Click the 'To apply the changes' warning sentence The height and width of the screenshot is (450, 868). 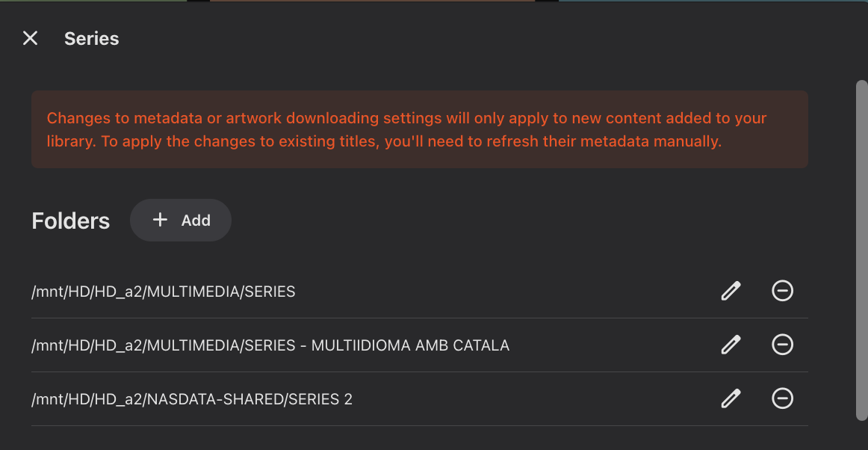pyautogui.click(x=411, y=141)
